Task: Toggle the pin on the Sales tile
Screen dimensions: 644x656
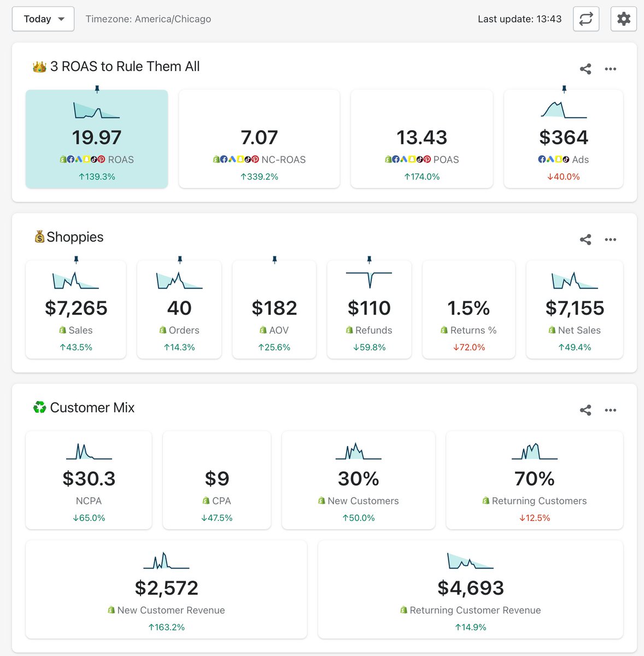Action: coord(76,260)
